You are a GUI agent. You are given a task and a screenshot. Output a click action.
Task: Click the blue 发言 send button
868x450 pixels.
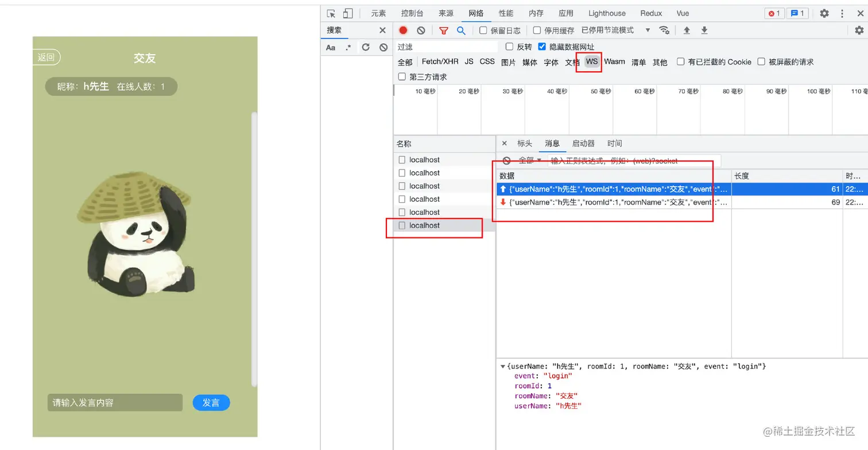[211, 403]
